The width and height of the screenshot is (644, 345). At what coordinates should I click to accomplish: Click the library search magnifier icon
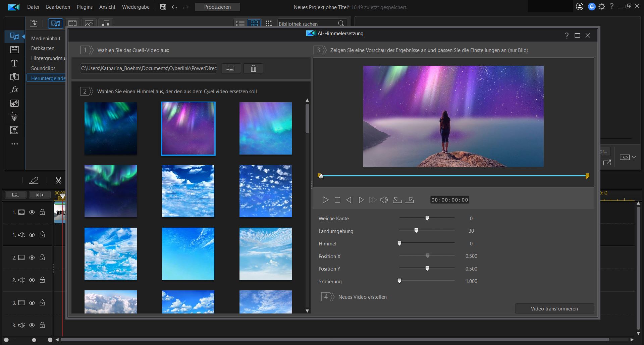[341, 23]
